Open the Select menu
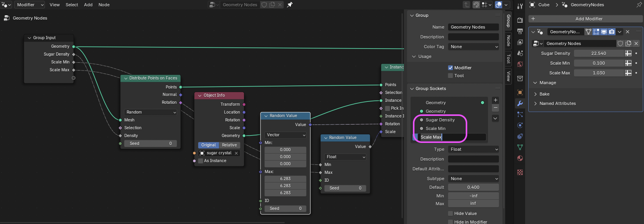This screenshot has height=224, width=644. [72, 5]
